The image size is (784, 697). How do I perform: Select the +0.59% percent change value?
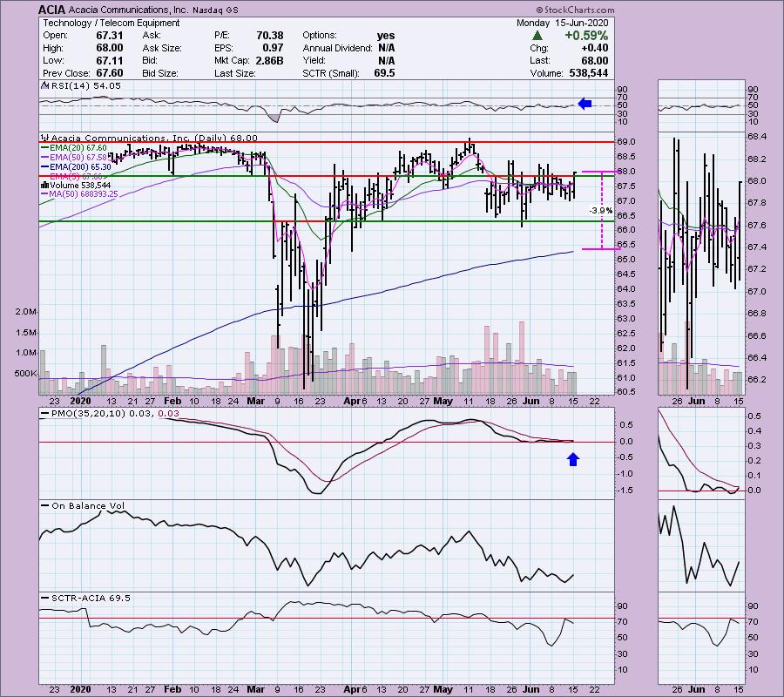tap(586, 36)
